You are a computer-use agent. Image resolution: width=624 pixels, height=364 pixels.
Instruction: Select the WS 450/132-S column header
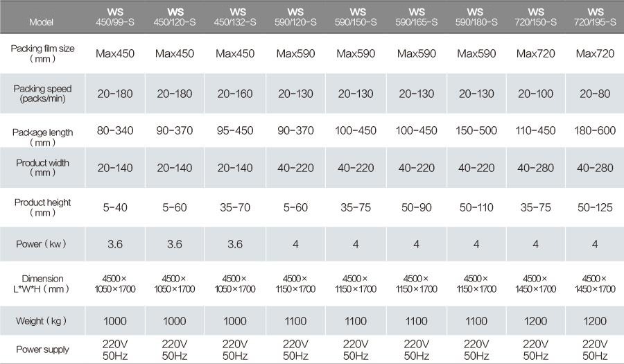click(x=235, y=17)
